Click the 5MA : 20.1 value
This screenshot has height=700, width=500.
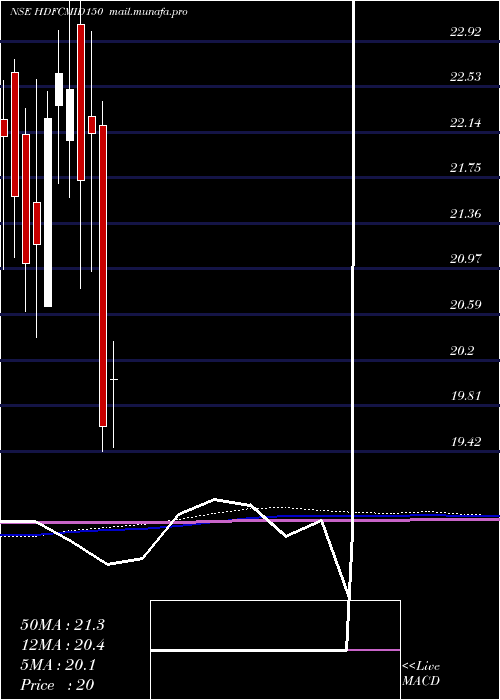point(58,666)
